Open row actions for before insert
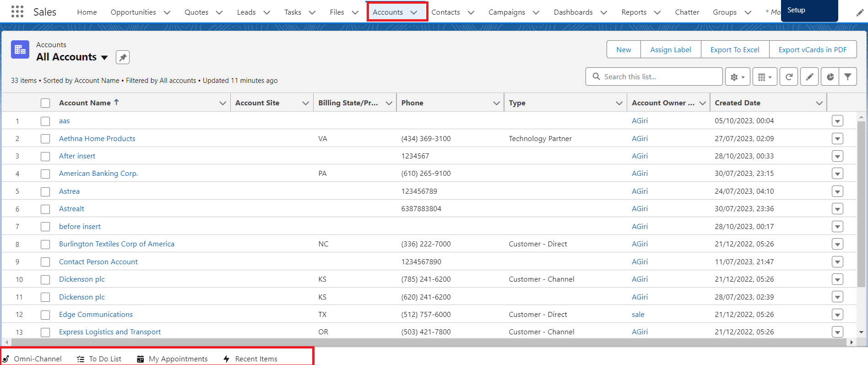868x365 pixels. 837,227
